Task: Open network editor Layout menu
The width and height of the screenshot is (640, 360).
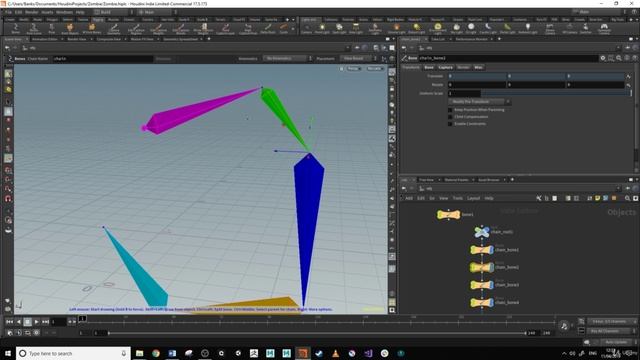Action: 473,198
